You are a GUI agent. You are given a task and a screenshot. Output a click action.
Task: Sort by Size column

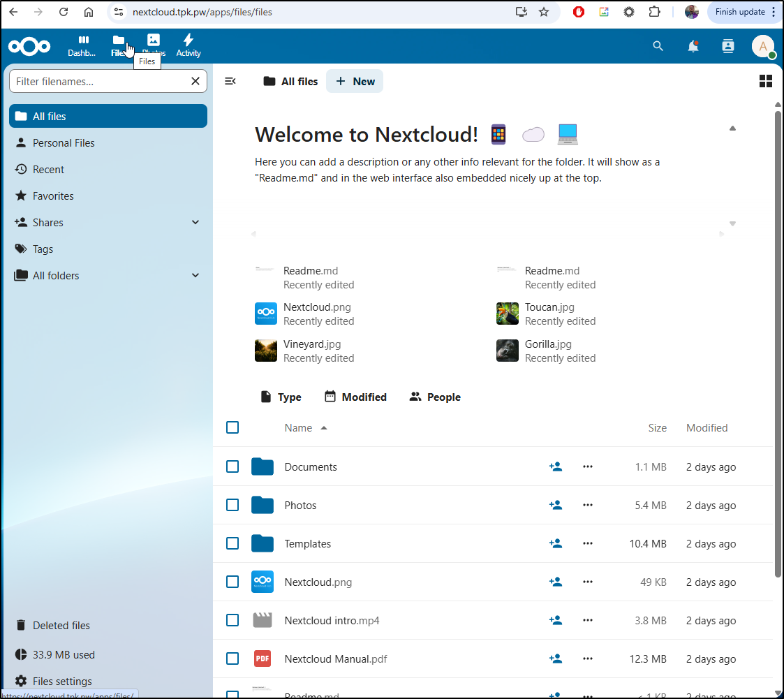657,428
